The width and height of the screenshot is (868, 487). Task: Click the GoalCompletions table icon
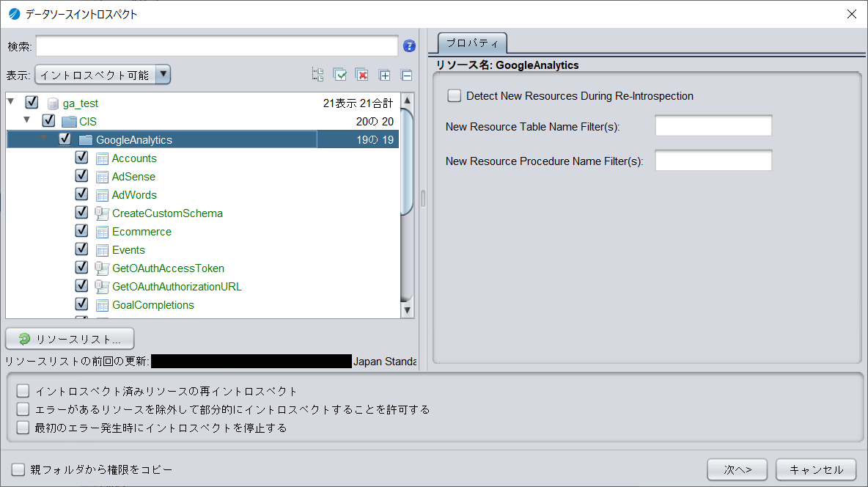point(102,305)
